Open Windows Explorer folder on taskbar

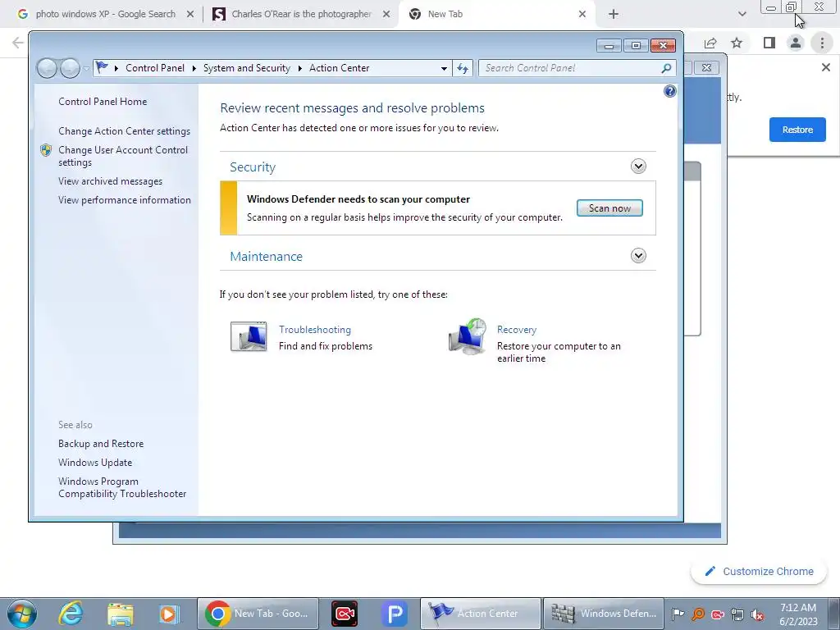(121, 614)
